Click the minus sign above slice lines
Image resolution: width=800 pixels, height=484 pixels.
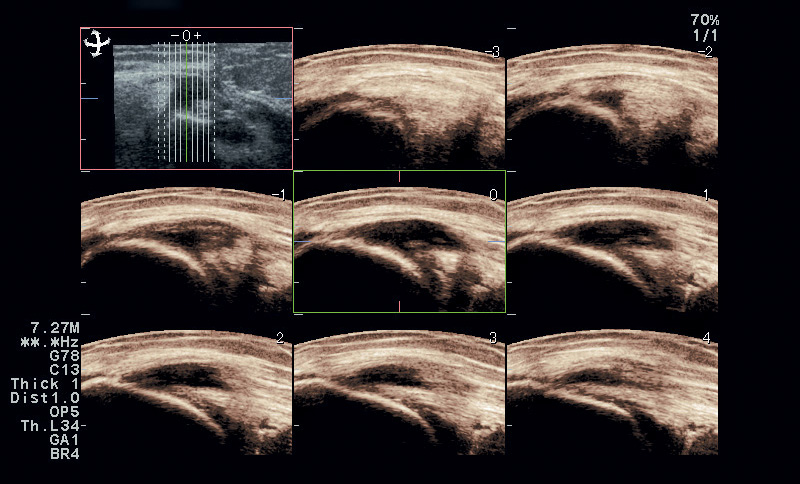click(x=175, y=36)
